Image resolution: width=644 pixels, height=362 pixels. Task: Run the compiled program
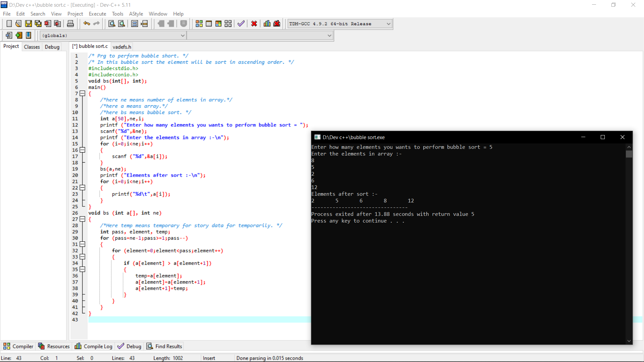click(209, 24)
